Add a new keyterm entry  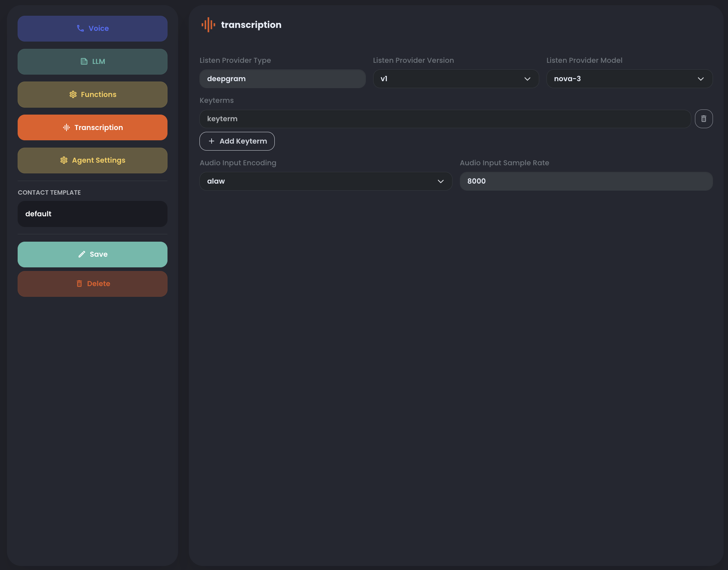pos(237,141)
